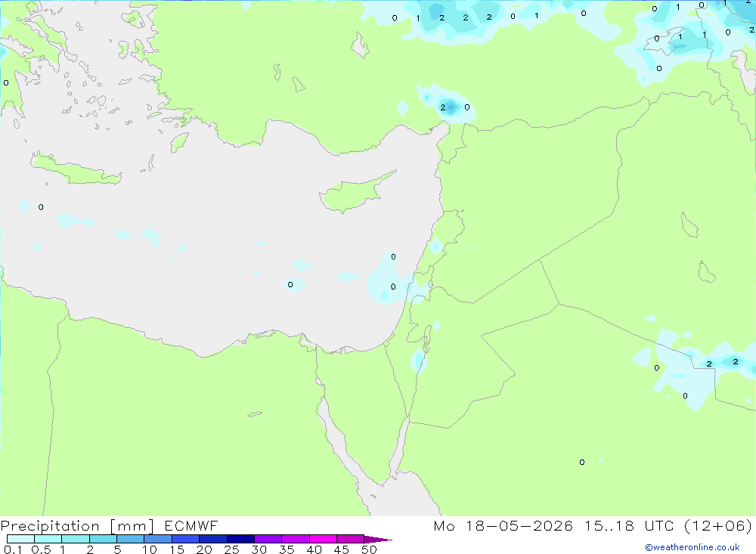
Task: Click the '20' legend scale value
Action: coord(204,549)
